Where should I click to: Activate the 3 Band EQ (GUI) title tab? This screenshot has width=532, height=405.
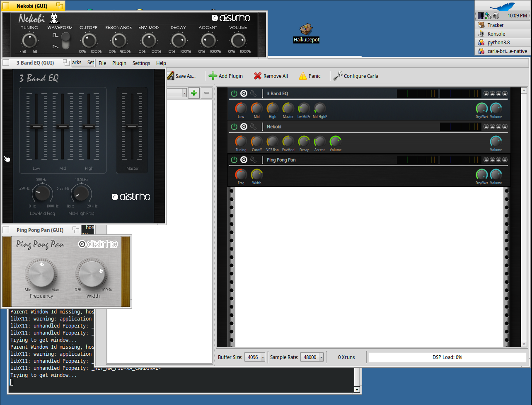pyautogui.click(x=36, y=63)
